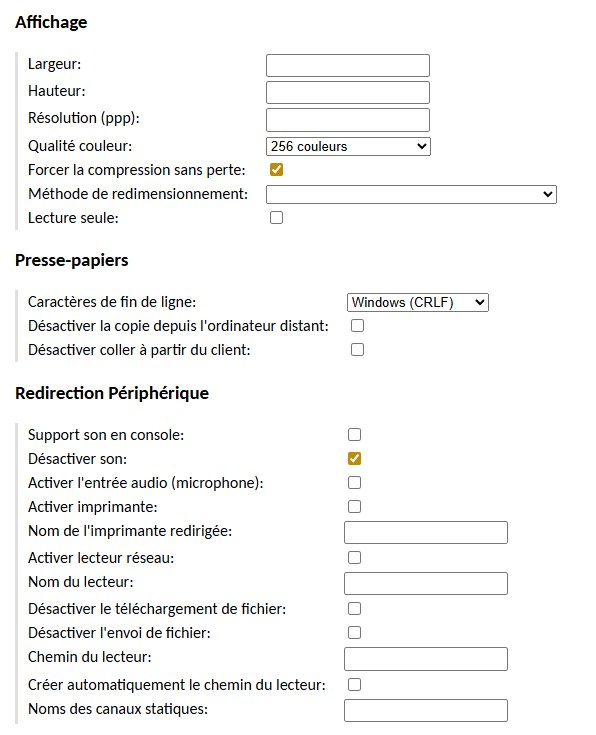Click Nom de l'imprimante redirigée field
Screen dimensions: 596x735
coord(426,532)
